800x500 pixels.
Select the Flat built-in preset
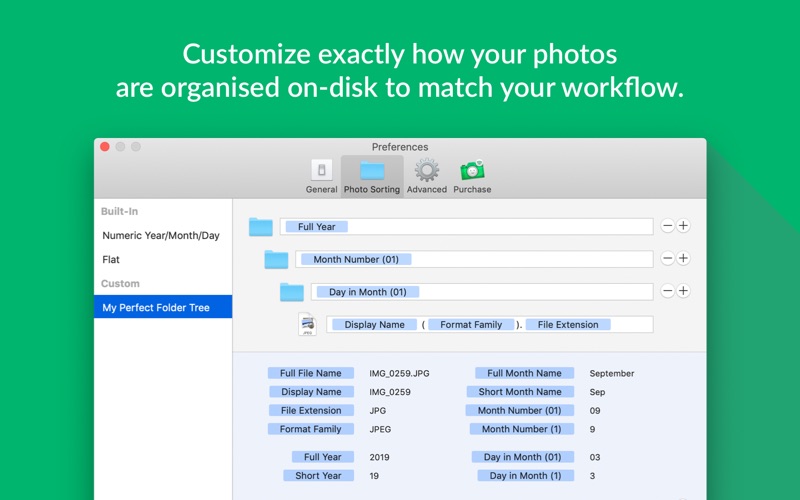163,259
